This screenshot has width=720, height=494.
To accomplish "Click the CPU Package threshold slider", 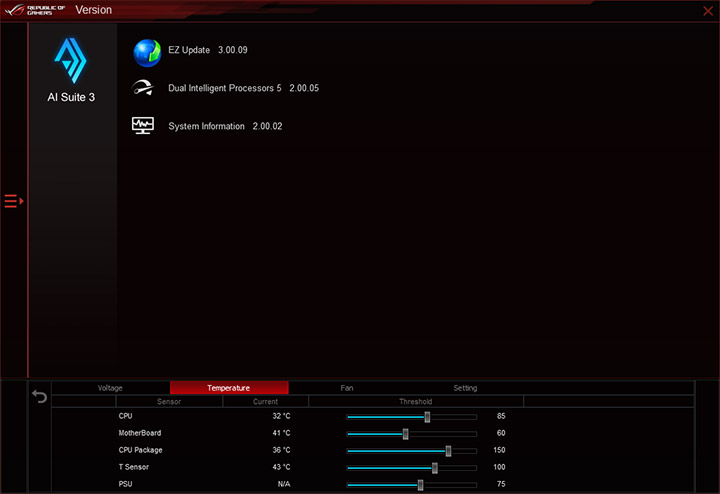I will click(411, 451).
